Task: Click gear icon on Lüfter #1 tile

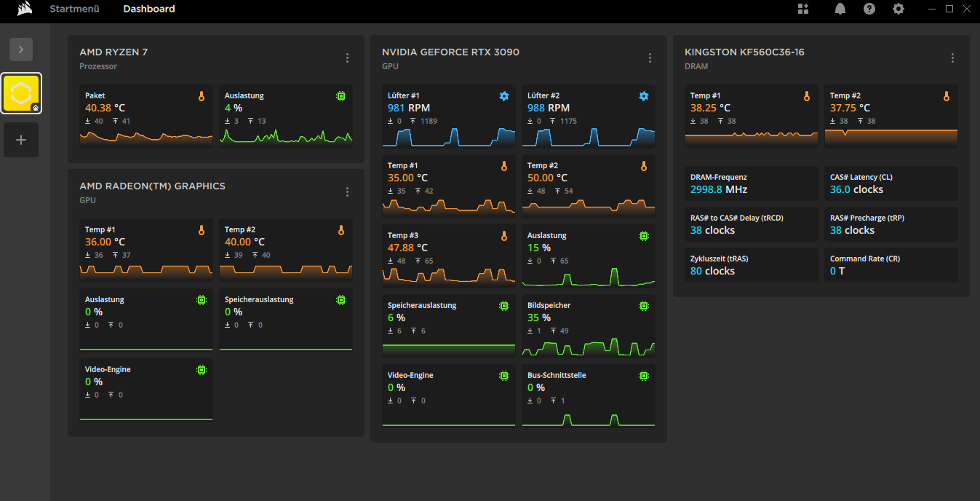Action: (504, 96)
